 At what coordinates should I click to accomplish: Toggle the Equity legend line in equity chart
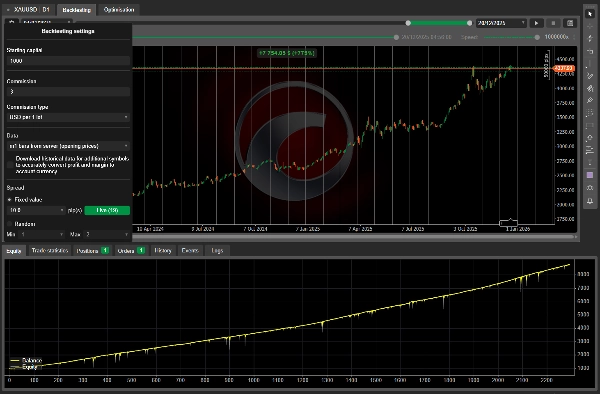click(24, 367)
